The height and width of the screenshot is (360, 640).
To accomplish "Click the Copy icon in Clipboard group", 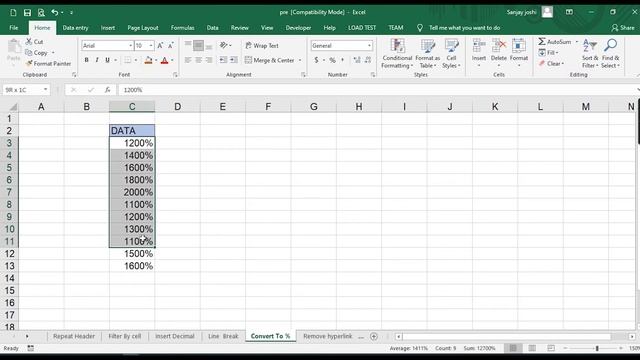I will coord(29,53).
